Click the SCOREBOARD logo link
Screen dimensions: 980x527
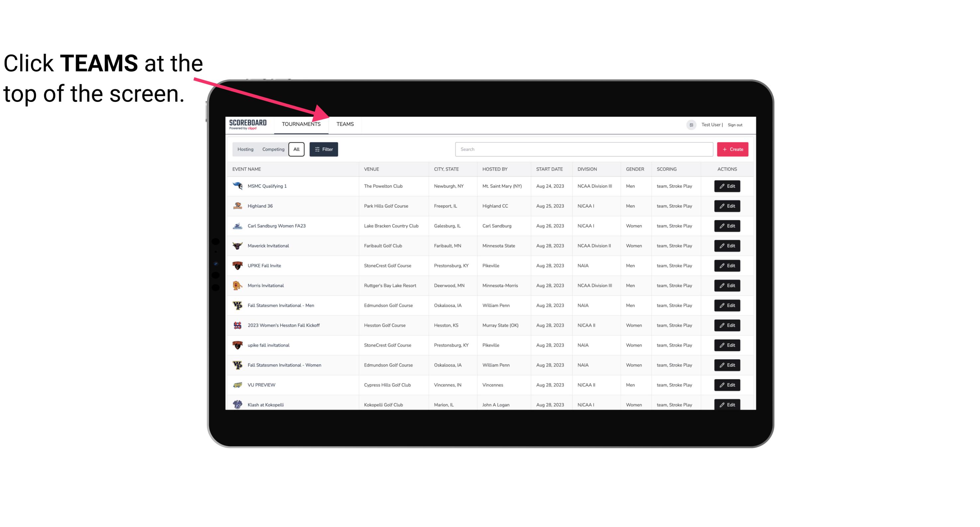pyautogui.click(x=247, y=124)
